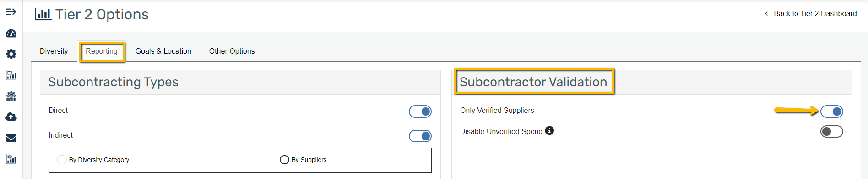The width and height of the screenshot is (868, 179).
Task: Select the By Diversity Category radio option
Action: pyautogui.click(x=62, y=160)
